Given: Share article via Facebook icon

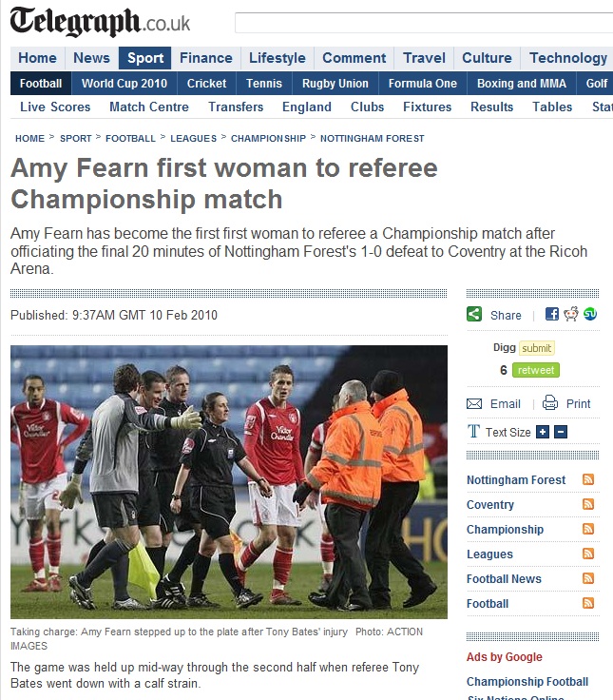Looking at the screenshot, I should coord(552,314).
